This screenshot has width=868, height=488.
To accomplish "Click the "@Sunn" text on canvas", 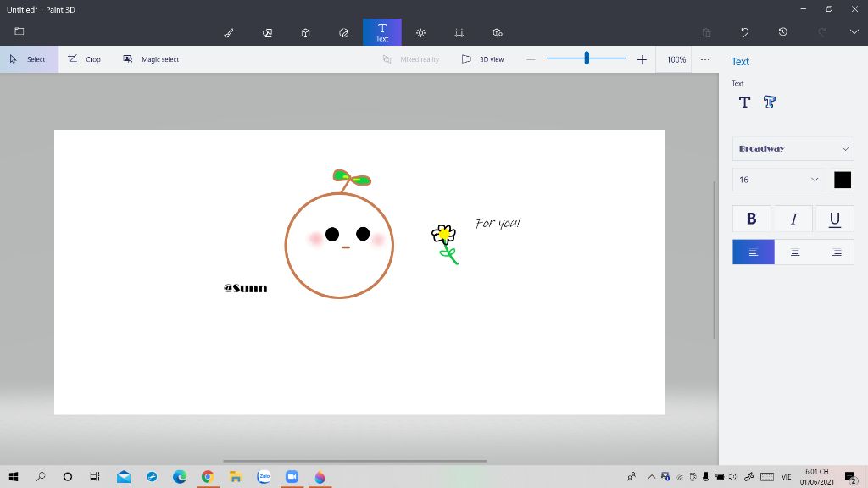I will coord(245,288).
